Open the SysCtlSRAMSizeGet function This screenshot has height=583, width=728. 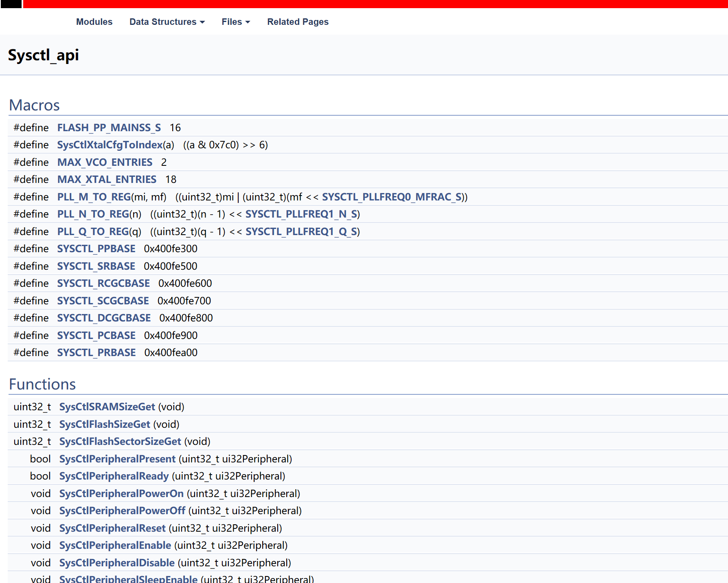tap(107, 407)
